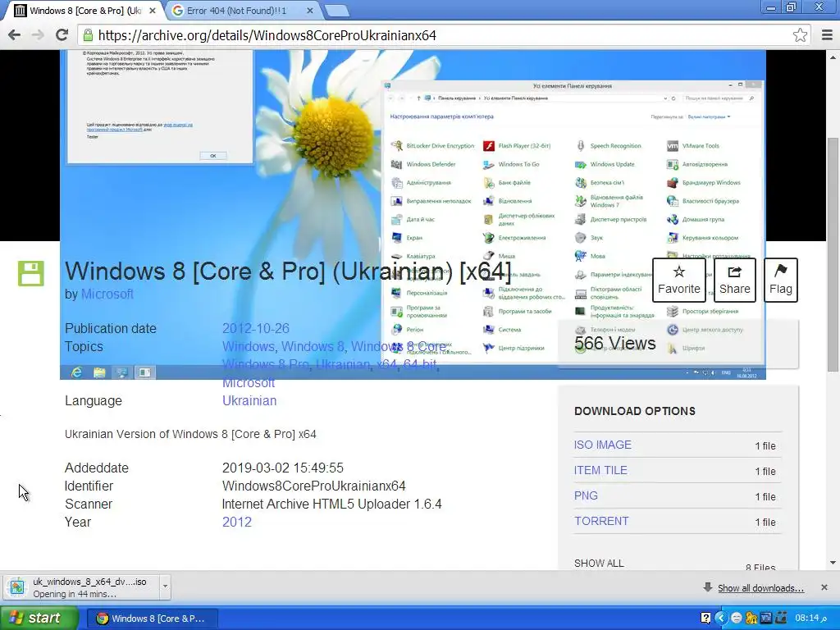Download the ITEM TILE file

[x=600, y=470]
